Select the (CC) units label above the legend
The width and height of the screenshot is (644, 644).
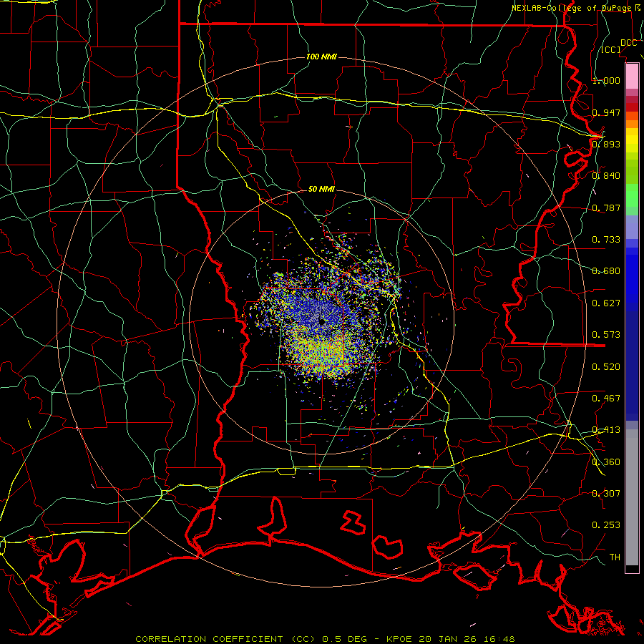pyautogui.click(x=611, y=49)
